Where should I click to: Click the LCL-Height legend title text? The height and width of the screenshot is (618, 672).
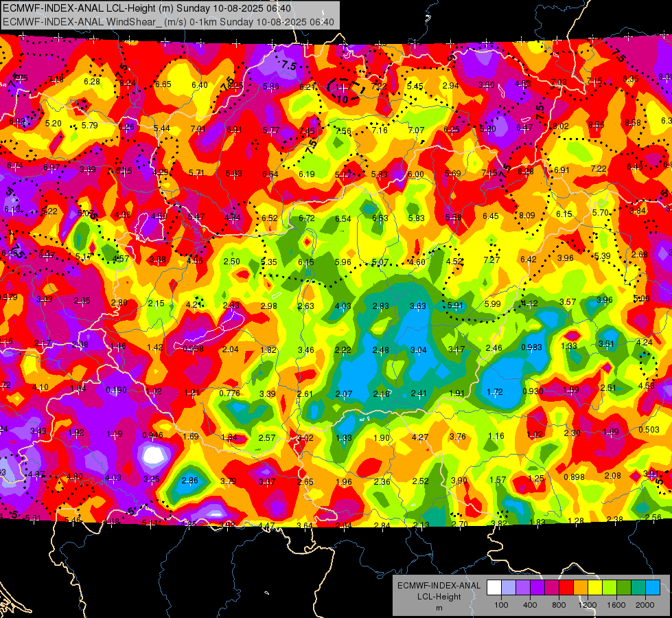(x=439, y=597)
